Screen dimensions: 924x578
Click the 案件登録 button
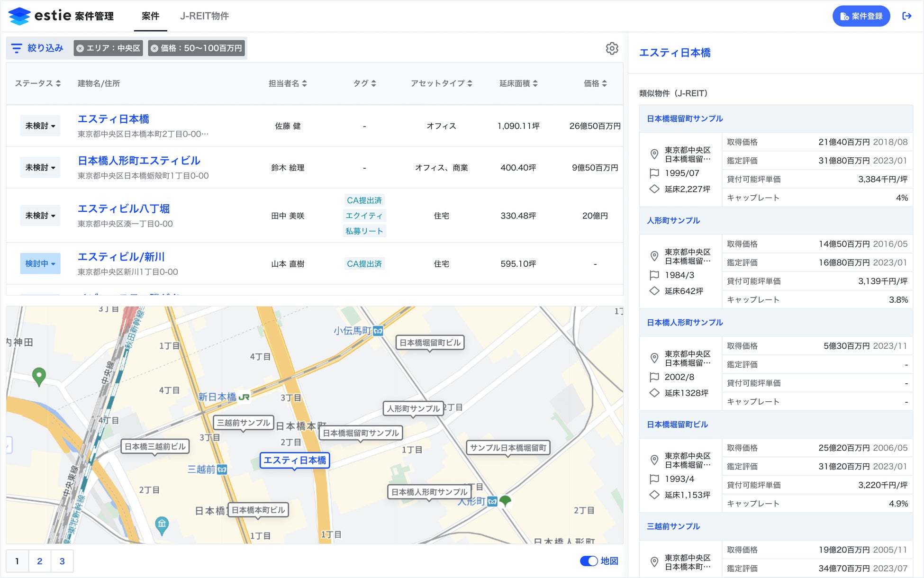click(861, 16)
